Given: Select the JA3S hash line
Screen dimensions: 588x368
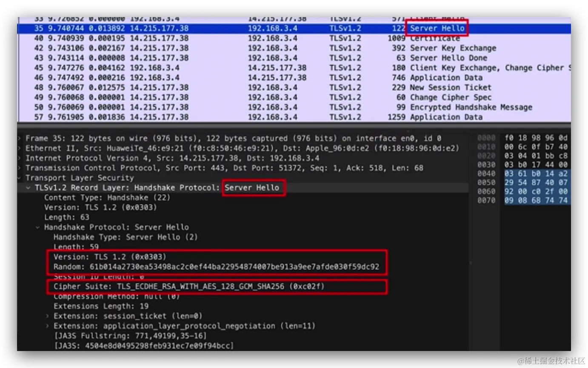Looking at the screenshot, I should point(144,346).
